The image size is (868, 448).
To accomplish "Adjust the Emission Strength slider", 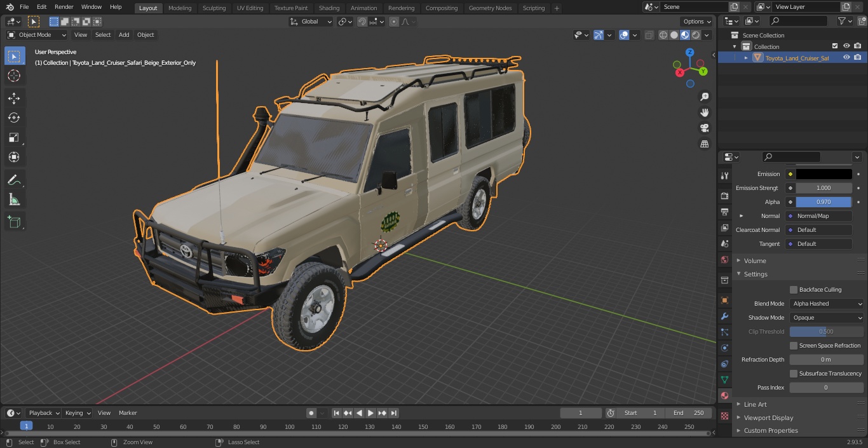I will coord(824,188).
